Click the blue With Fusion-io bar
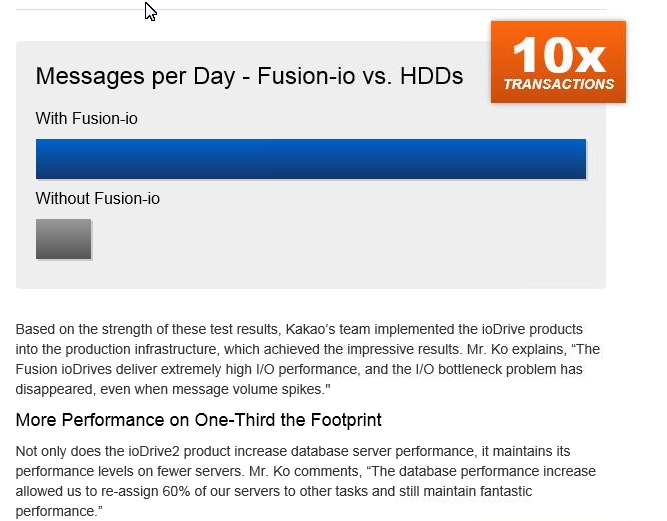Screen dimensions: 667x521 [x=311, y=159]
